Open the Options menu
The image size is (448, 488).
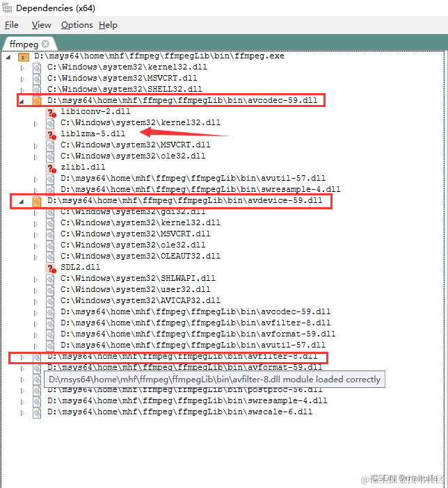[x=77, y=25]
